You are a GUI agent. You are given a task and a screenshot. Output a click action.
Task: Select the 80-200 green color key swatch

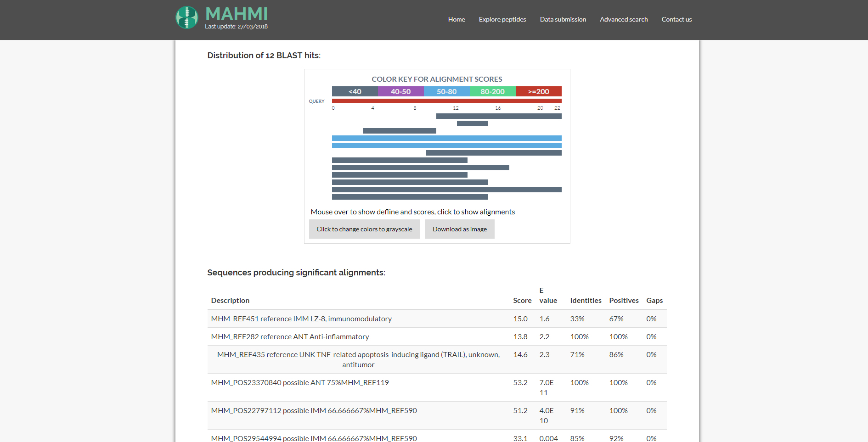(x=492, y=91)
